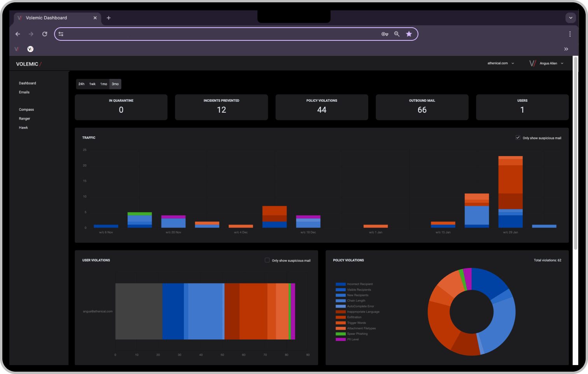This screenshot has width=588, height=374.
Task: Click the angus@athenical.com axis label
Action: (x=98, y=311)
